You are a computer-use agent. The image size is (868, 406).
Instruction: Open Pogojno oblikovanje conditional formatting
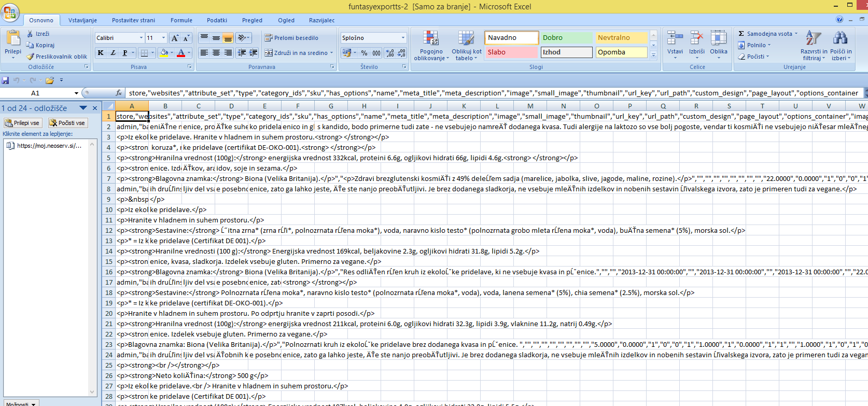(431, 46)
